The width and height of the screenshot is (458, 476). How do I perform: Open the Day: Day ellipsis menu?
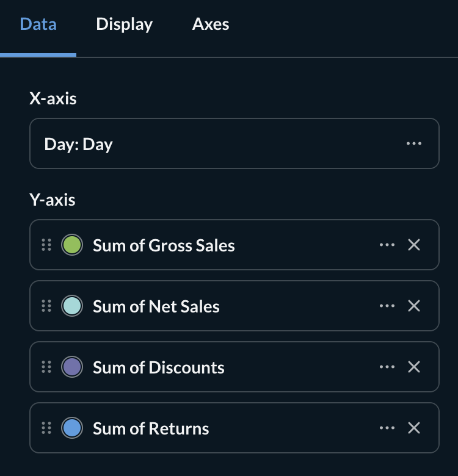(x=414, y=144)
